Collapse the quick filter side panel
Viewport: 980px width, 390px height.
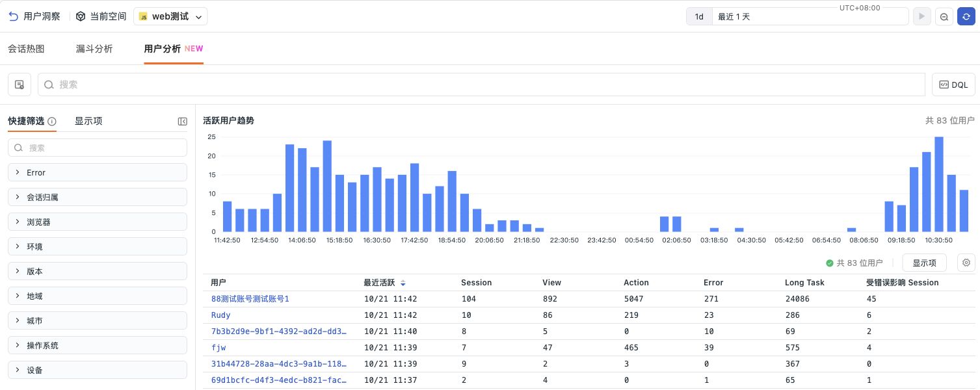coord(182,122)
